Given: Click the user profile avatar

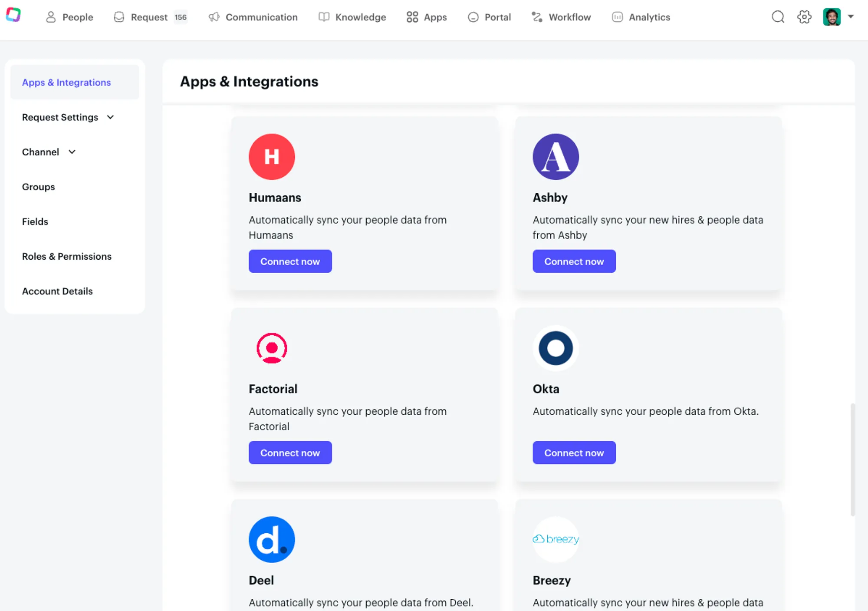Looking at the screenshot, I should [x=832, y=17].
